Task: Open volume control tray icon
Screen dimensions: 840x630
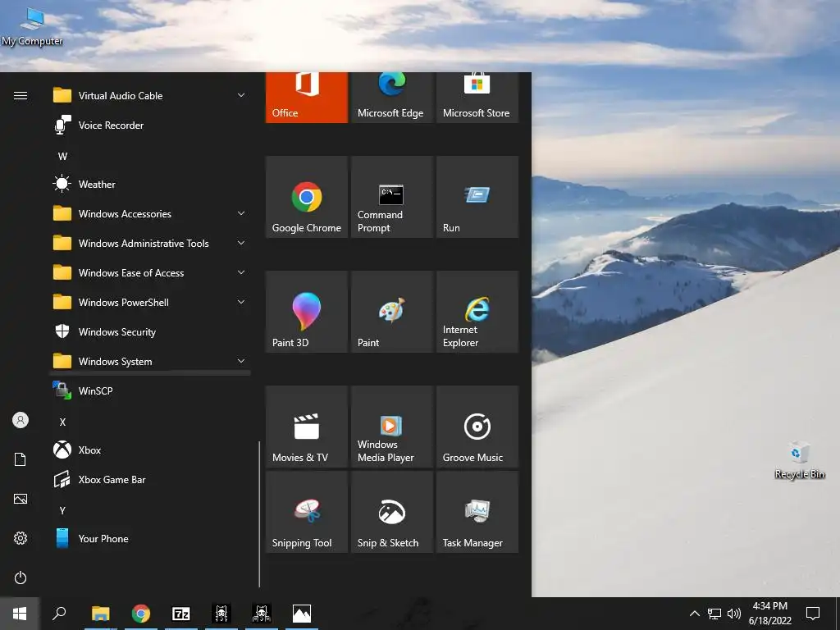Action: tap(734, 614)
